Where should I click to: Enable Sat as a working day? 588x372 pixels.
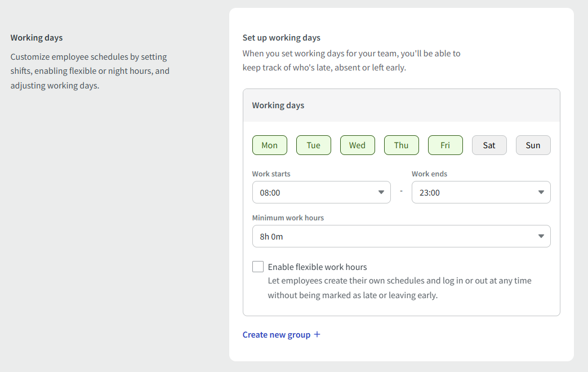489,145
